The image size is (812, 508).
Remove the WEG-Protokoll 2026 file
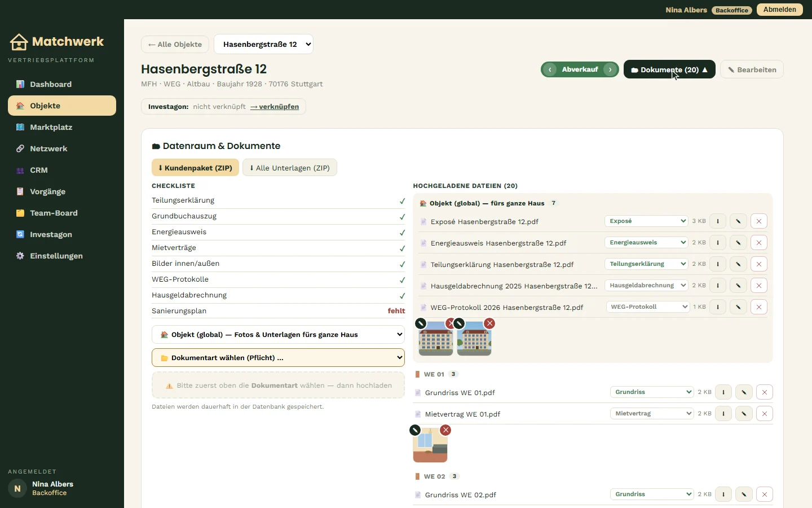(759, 307)
